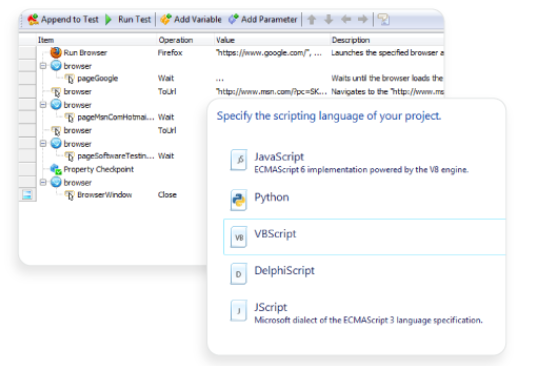The image size is (535, 366).
Task: Click the Add Parameter toolbar button
Action: coord(262,19)
